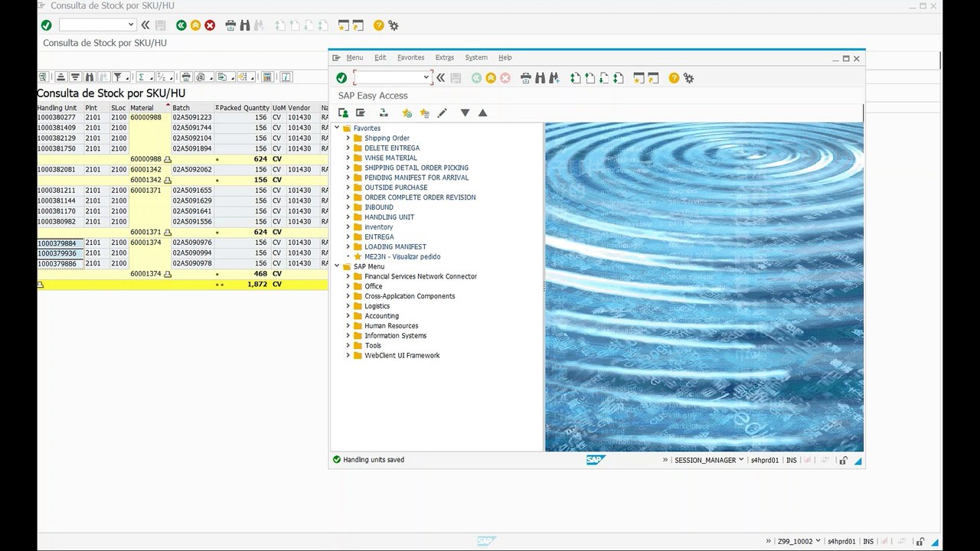Select ME23N - Visualizar pedido favorite

(402, 257)
